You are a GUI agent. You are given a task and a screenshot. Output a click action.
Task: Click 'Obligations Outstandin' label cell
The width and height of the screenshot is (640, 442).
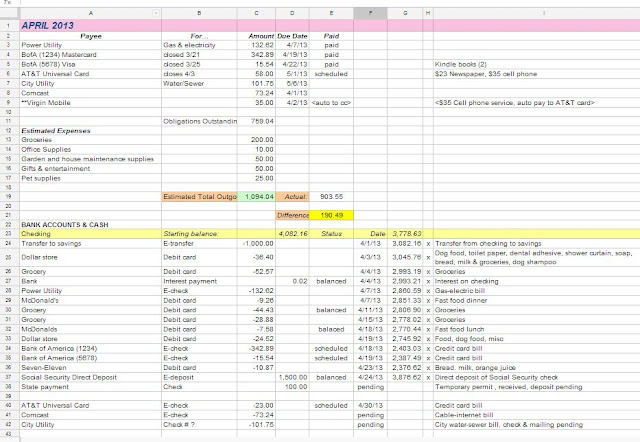[x=200, y=121]
